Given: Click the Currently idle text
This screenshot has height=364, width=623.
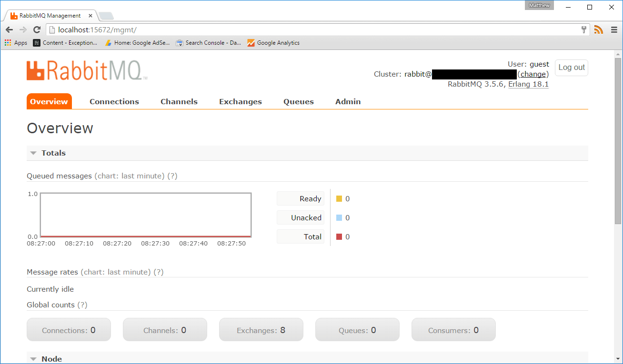Looking at the screenshot, I should tap(50, 289).
